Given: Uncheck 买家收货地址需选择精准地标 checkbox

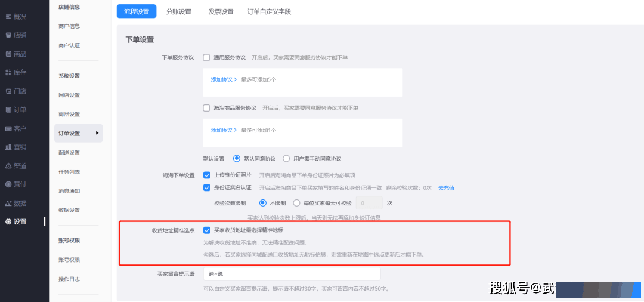Looking at the screenshot, I should coord(206,230).
